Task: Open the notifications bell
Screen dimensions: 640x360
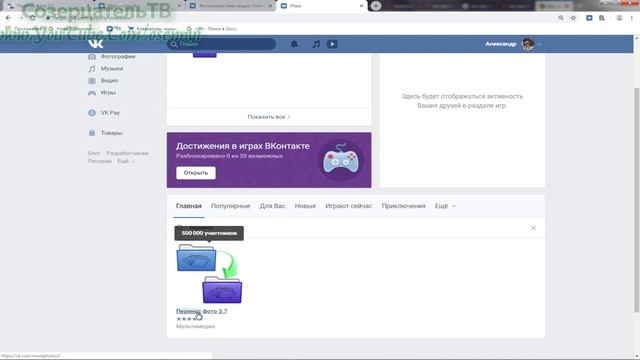Action: tap(294, 44)
